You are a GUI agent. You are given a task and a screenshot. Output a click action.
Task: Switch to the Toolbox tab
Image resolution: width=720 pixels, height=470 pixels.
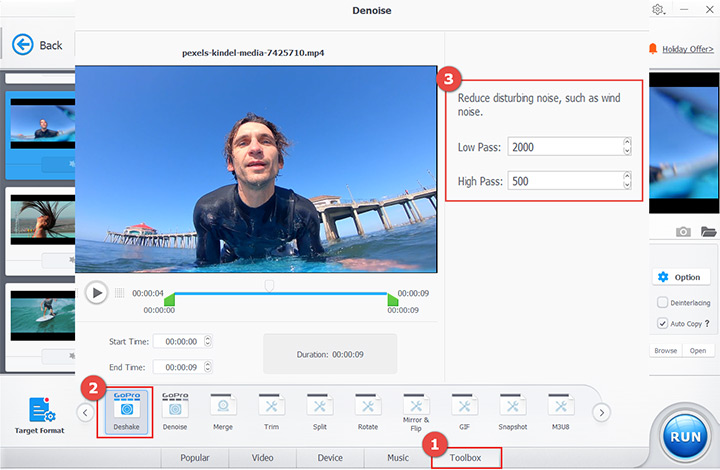465,458
